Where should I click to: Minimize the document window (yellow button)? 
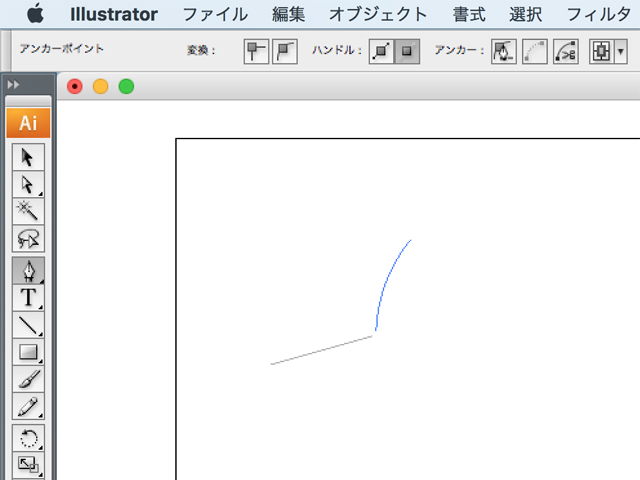point(100,87)
